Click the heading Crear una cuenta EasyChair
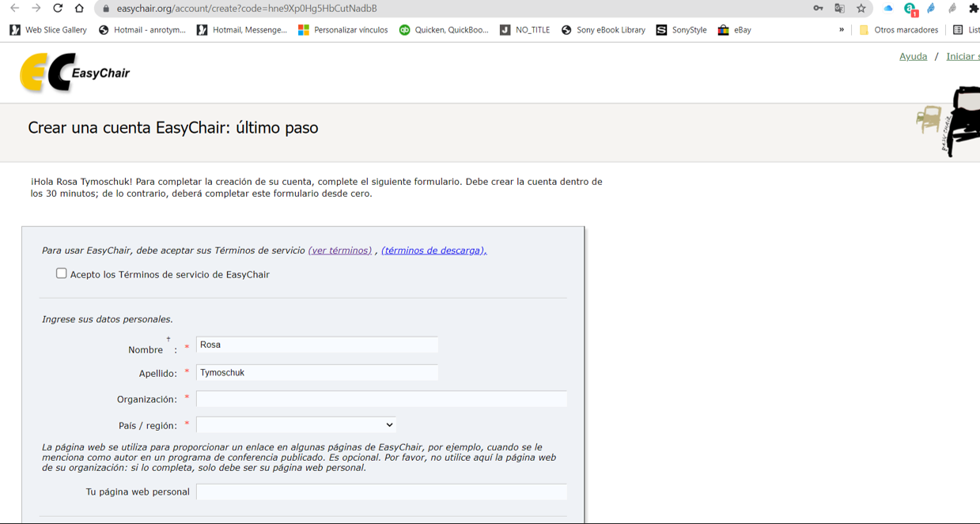Viewport: 980px width, 524px height. (x=173, y=128)
